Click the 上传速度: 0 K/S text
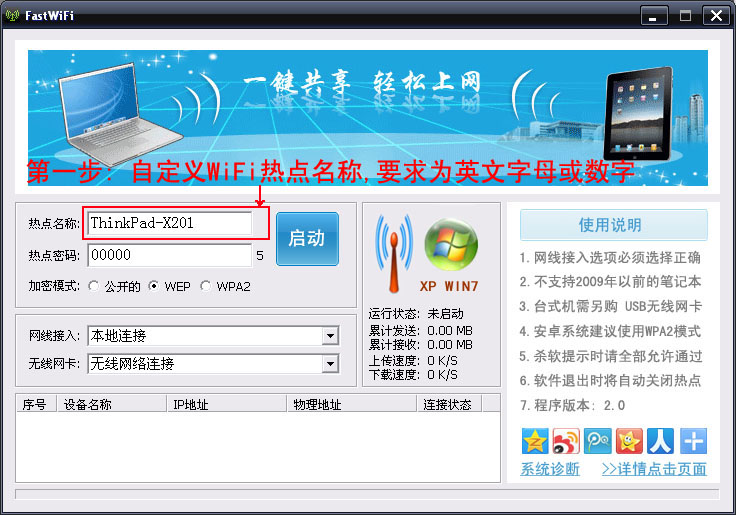The width and height of the screenshot is (736, 515). coord(413,361)
